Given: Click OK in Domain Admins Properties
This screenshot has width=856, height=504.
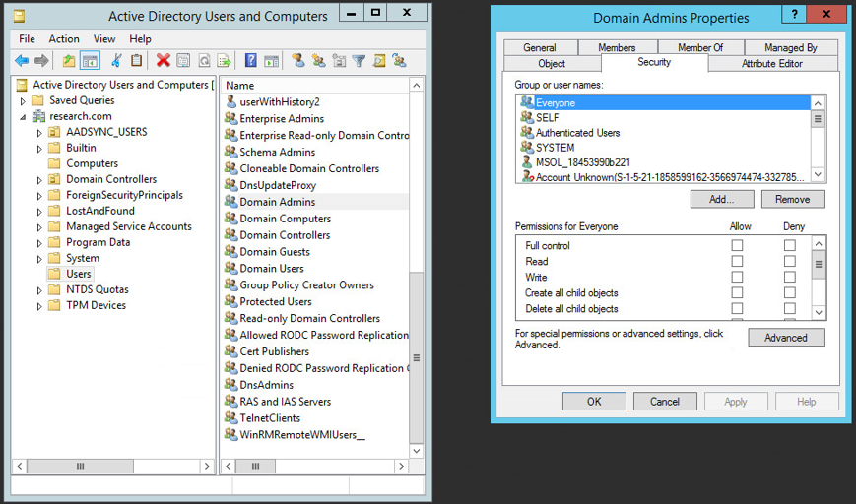Looking at the screenshot, I should pyautogui.click(x=594, y=402).
